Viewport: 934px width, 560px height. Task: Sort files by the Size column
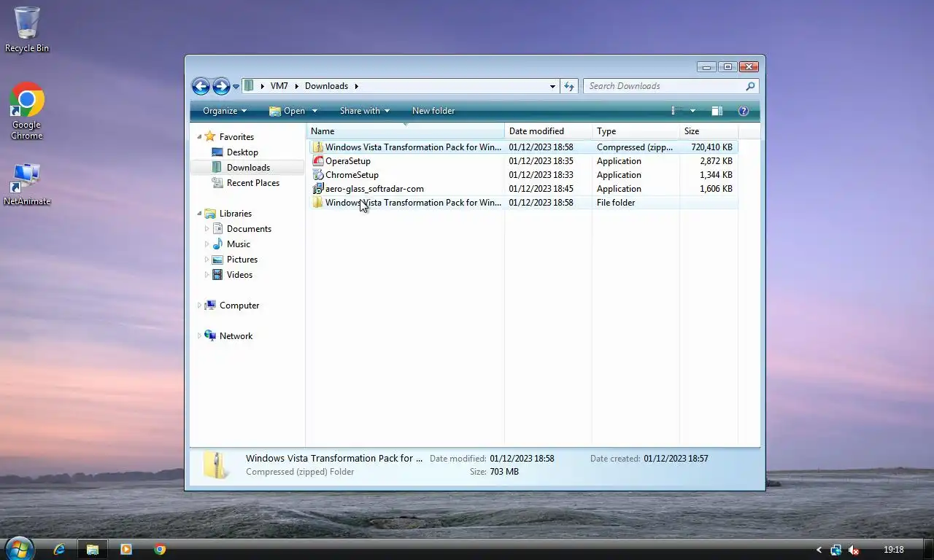[x=709, y=131]
